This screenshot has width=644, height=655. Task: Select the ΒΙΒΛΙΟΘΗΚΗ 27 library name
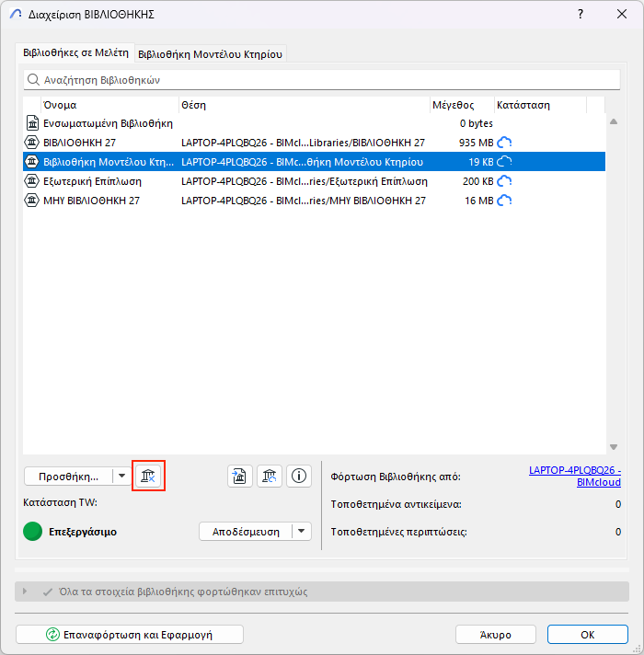79,143
